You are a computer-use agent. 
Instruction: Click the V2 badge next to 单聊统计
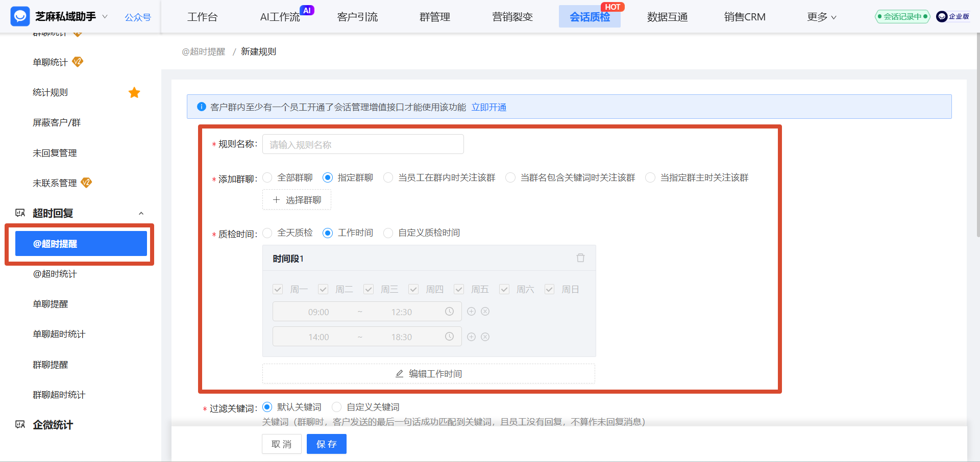(x=78, y=62)
